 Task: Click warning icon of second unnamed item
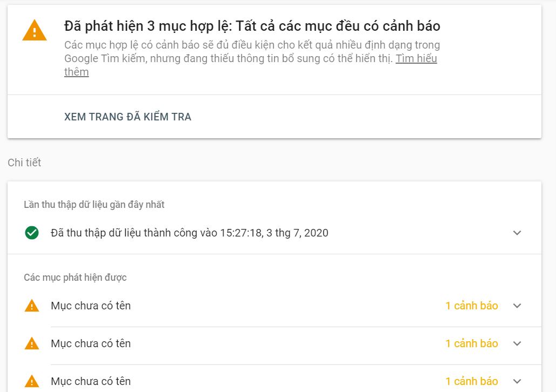pyautogui.click(x=32, y=343)
